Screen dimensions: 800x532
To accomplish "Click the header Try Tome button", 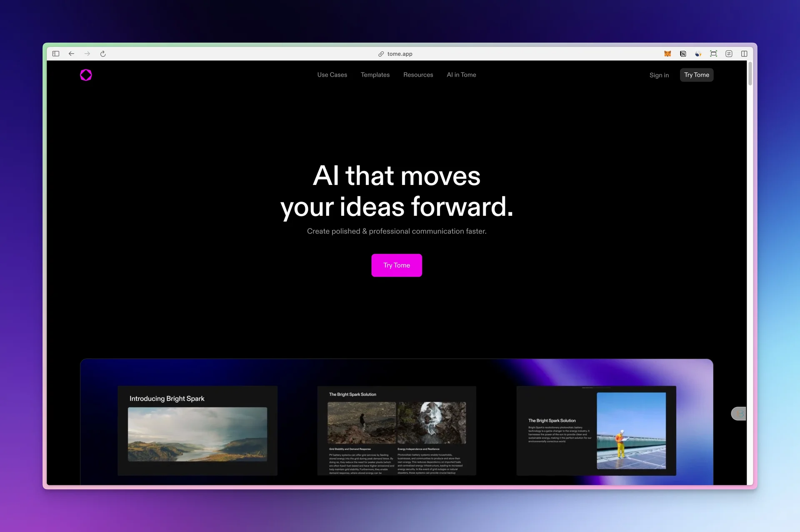I will coord(696,75).
